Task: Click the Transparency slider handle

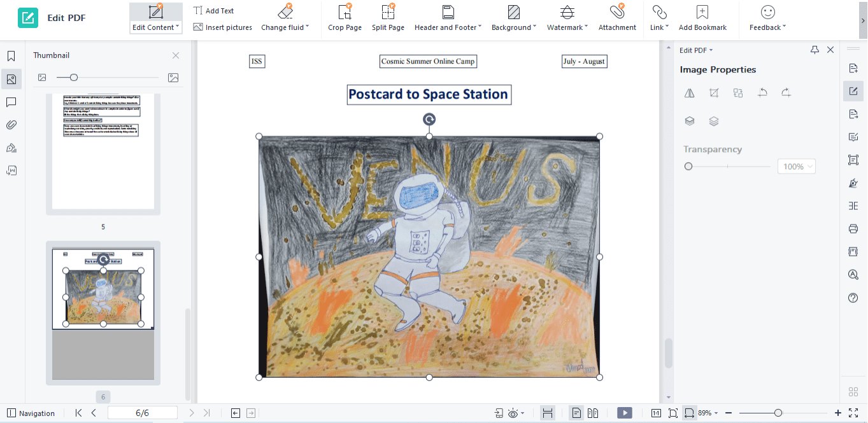Action: [688, 167]
